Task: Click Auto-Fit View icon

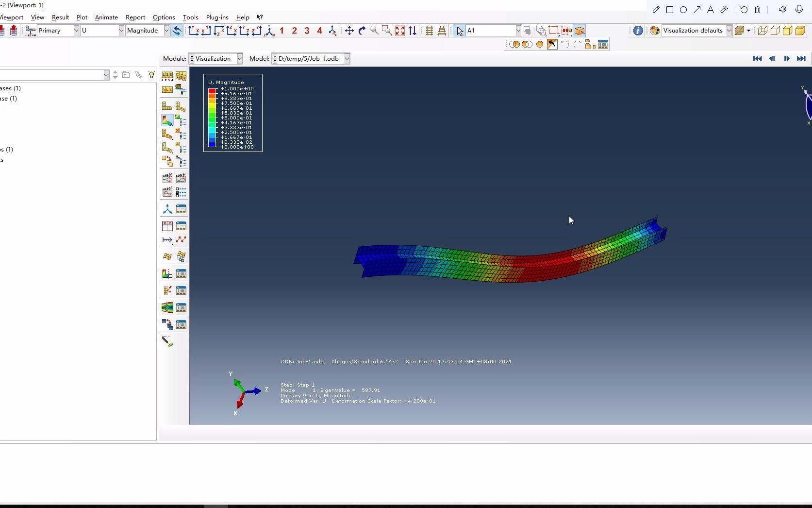Action: click(400, 31)
